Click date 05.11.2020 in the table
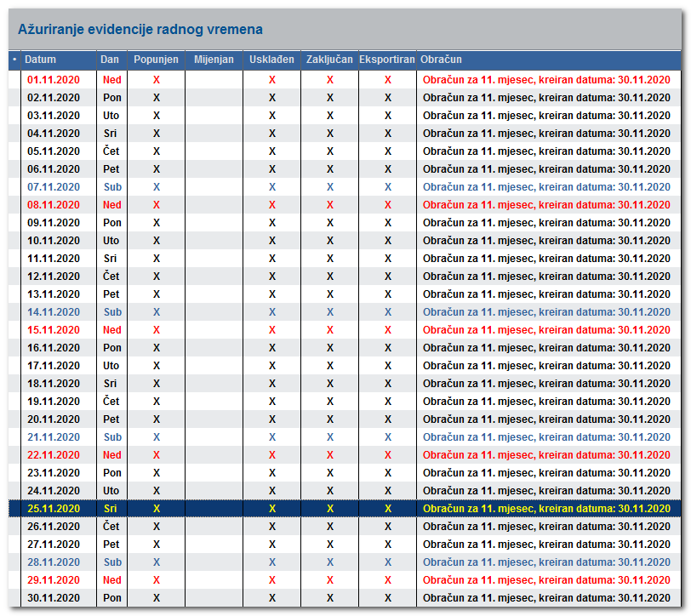 (x=54, y=151)
